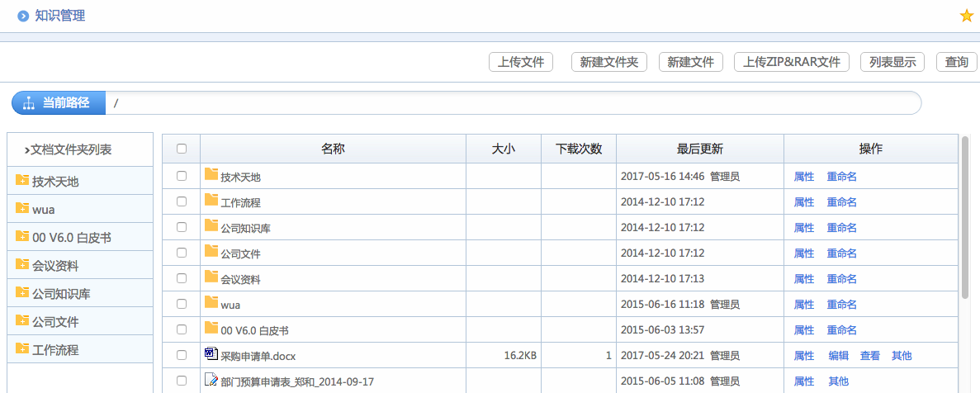Click 重命名 link for the 公司文件 folder
The height and width of the screenshot is (393, 980).
tap(841, 253)
